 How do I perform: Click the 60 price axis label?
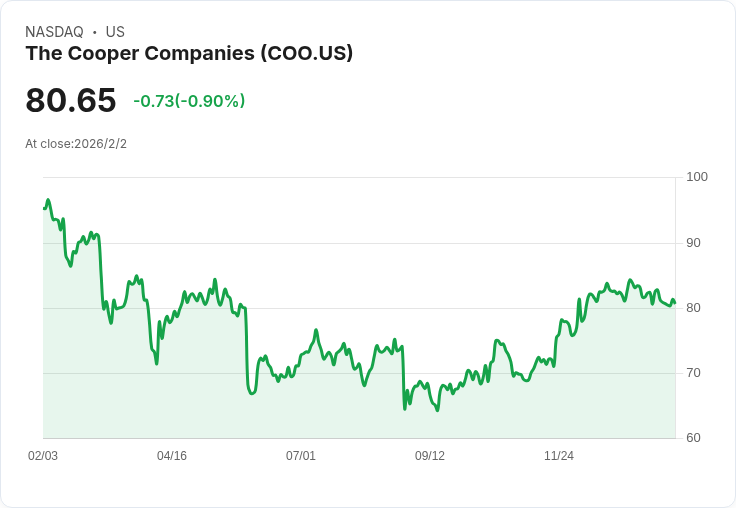pos(694,438)
